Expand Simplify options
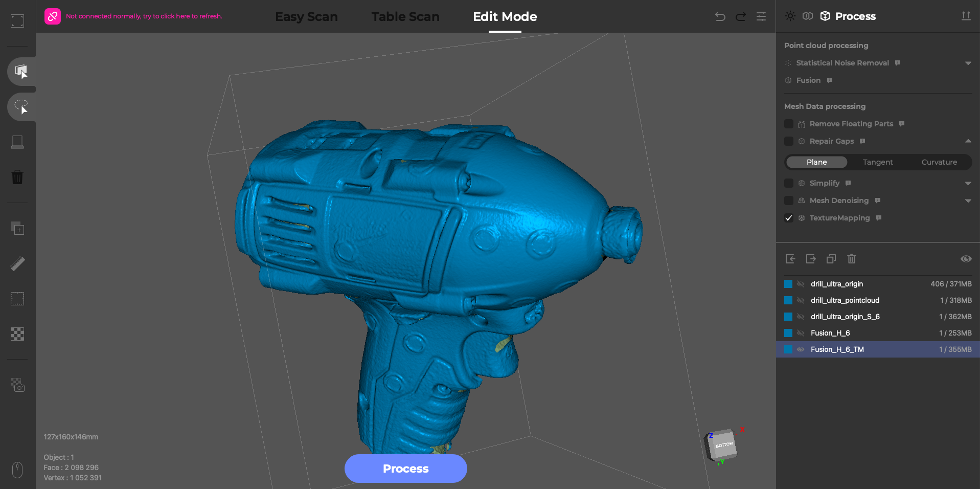 pos(968,184)
